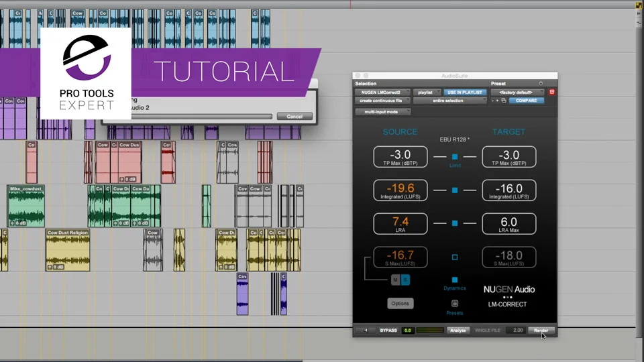Click the processing progress bar
Screen dimensions: 644x362
point(201,117)
